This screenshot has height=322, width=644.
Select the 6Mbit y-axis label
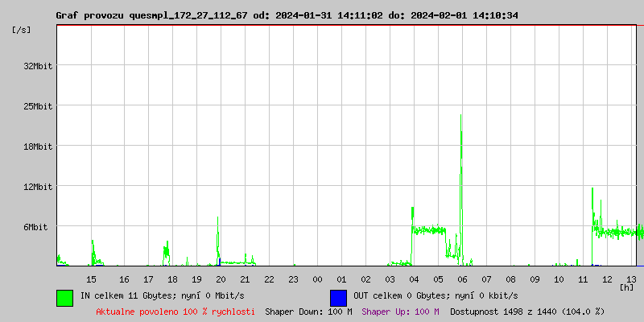coord(35,227)
